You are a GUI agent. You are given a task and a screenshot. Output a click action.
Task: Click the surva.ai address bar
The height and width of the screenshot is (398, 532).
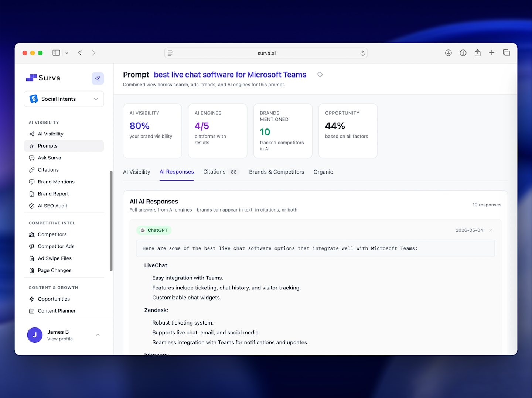click(266, 53)
